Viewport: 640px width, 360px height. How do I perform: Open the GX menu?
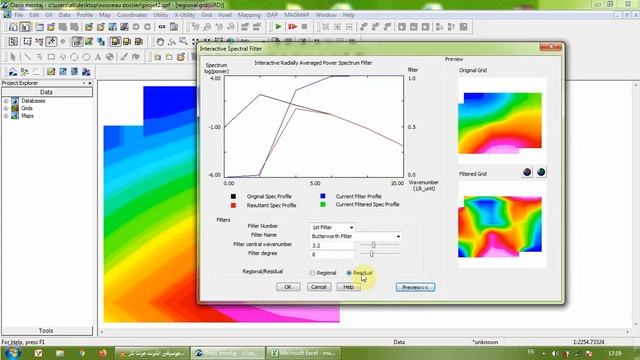pos(49,15)
